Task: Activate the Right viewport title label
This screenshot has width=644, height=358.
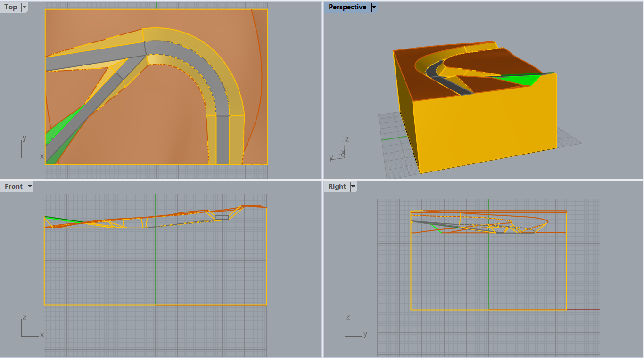Action: 337,187
